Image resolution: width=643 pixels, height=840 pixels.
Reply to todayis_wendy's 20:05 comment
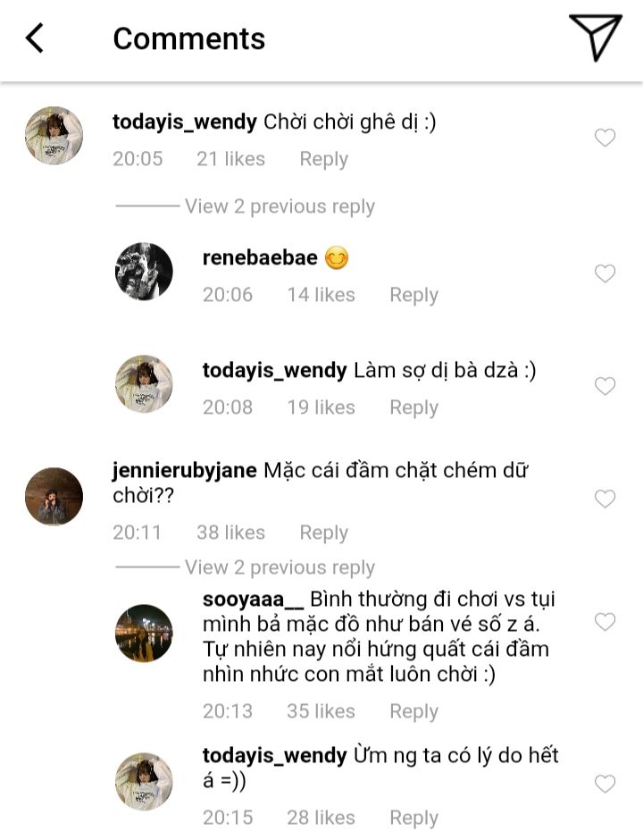(323, 159)
